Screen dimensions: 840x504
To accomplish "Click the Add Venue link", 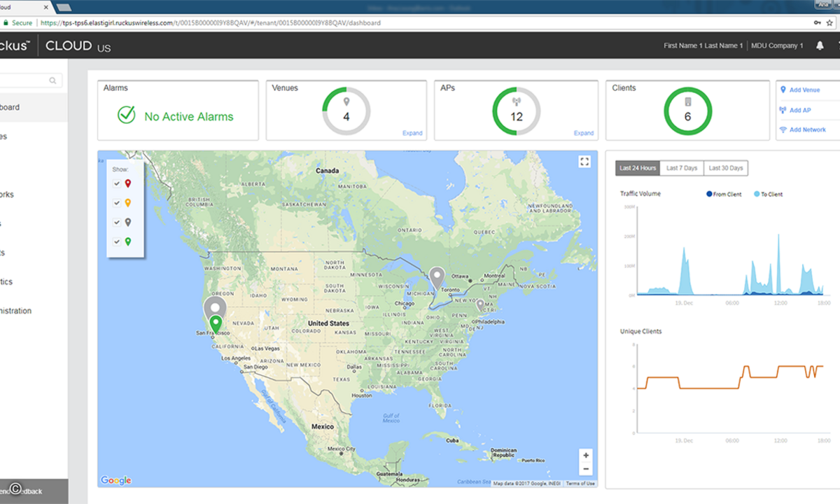I will 804,90.
